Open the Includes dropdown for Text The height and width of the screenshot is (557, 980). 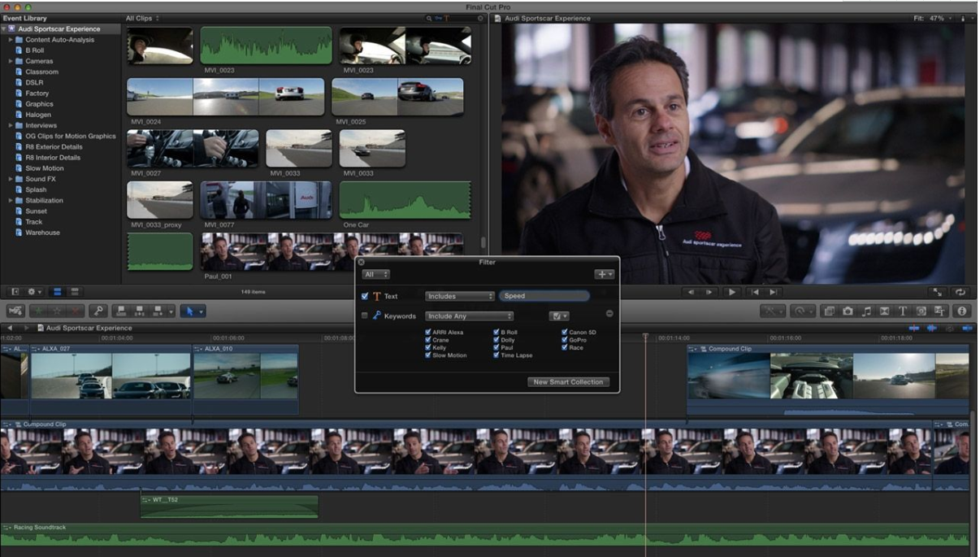click(x=459, y=296)
